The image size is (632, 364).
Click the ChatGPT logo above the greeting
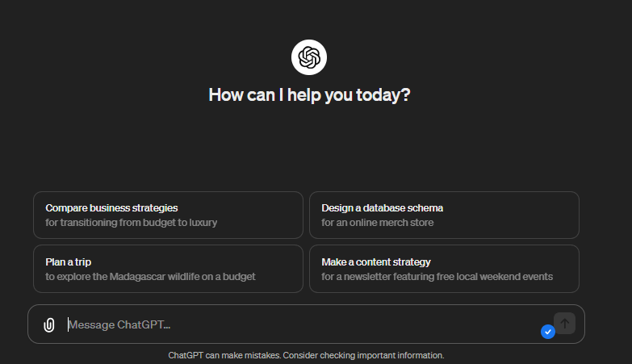pyautogui.click(x=309, y=57)
